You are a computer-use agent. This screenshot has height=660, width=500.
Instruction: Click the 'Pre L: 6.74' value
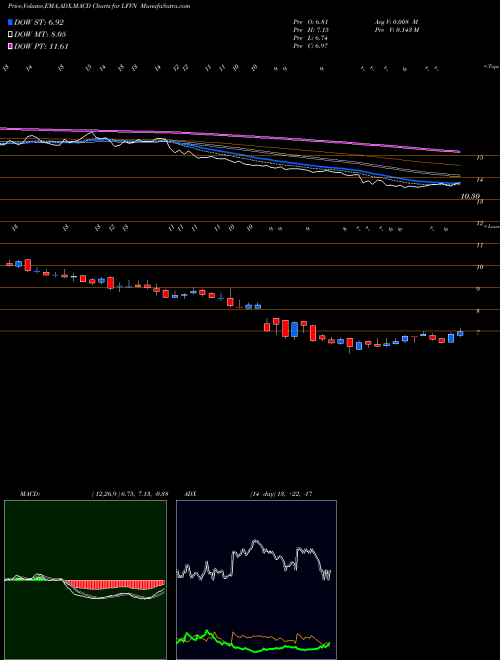(x=311, y=38)
